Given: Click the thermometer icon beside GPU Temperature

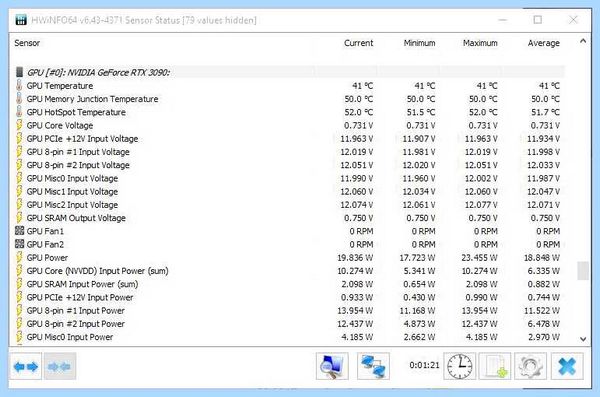Looking at the screenshot, I should tap(19, 85).
